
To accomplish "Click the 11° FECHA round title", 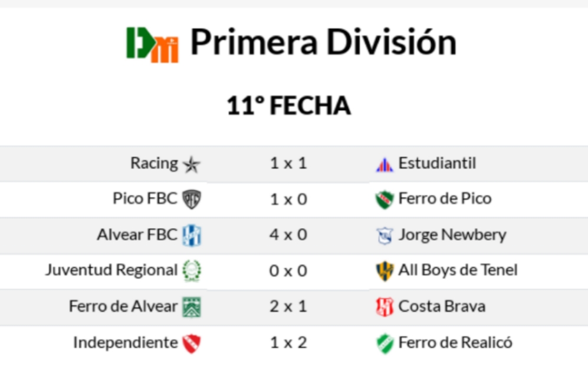I will tap(288, 106).
